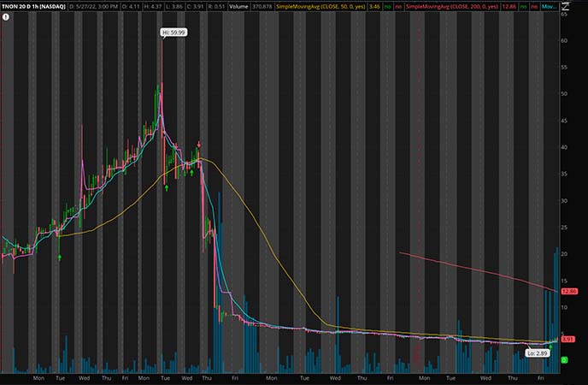Select the Lo: 2.89 price bubble
This screenshot has width=588, height=385.
tap(537, 352)
